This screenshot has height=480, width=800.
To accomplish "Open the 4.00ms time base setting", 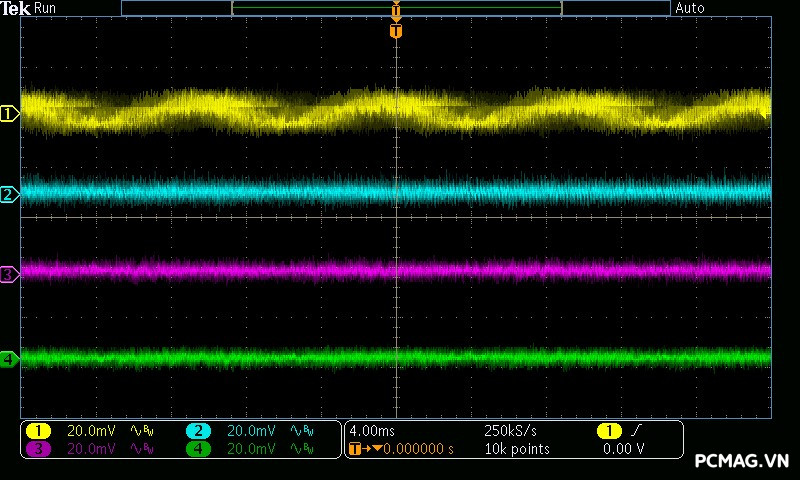I will click(x=372, y=431).
